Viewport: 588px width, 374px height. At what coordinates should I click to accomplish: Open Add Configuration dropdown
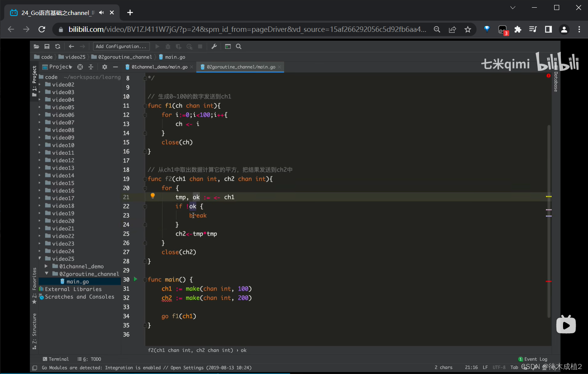coord(121,46)
